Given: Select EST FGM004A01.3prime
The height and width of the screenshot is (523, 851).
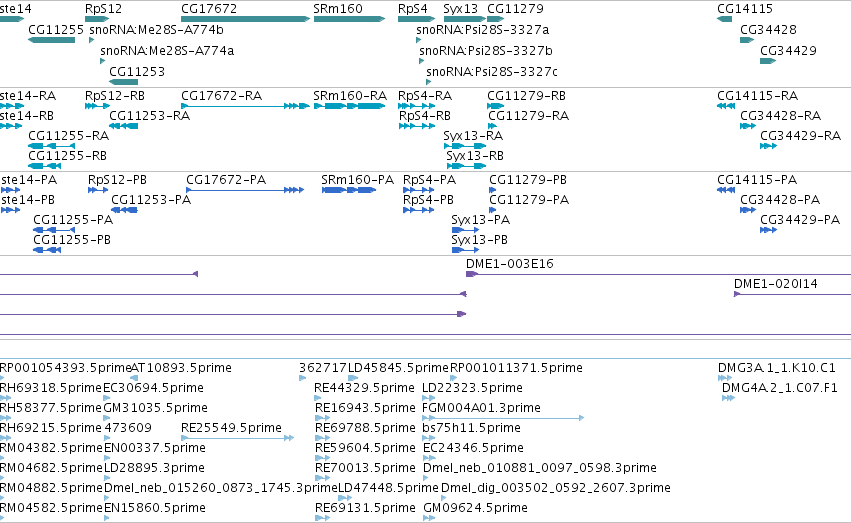Looking at the screenshot, I should [503, 418].
